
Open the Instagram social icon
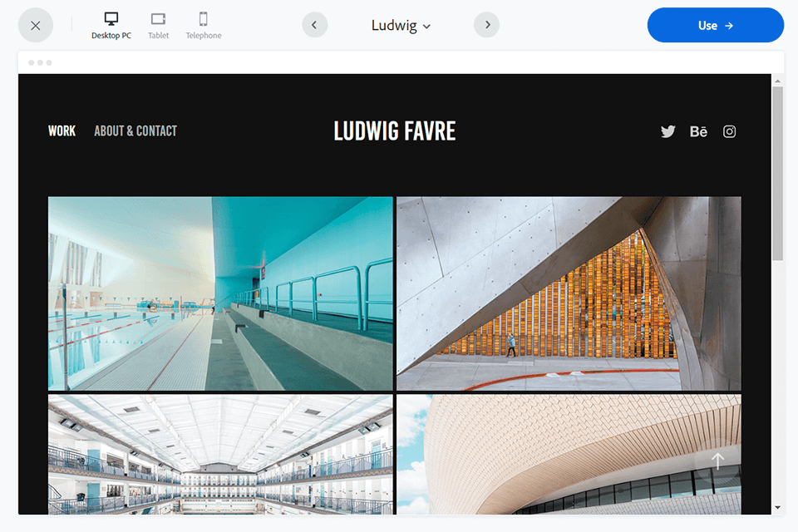pos(729,132)
